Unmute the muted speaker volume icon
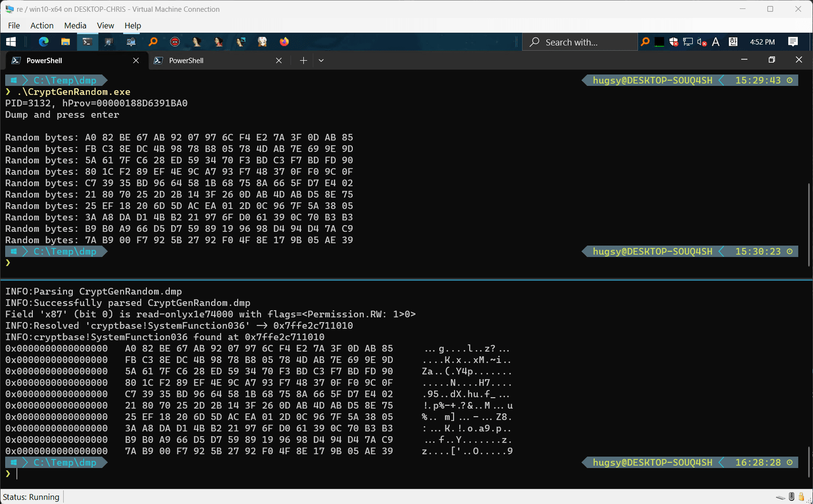Screen dimensions: 813x504 (702, 42)
